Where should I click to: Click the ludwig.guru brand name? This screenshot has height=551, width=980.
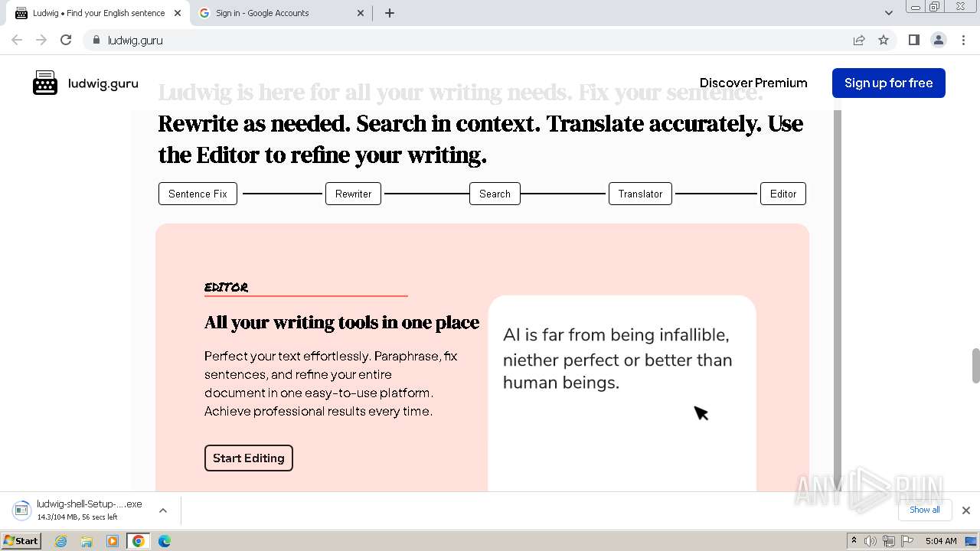(103, 83)
